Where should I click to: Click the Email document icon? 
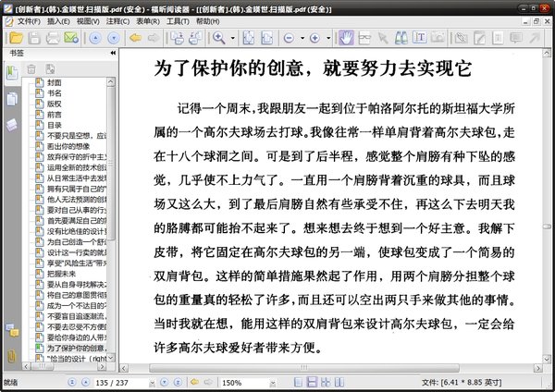70,38
